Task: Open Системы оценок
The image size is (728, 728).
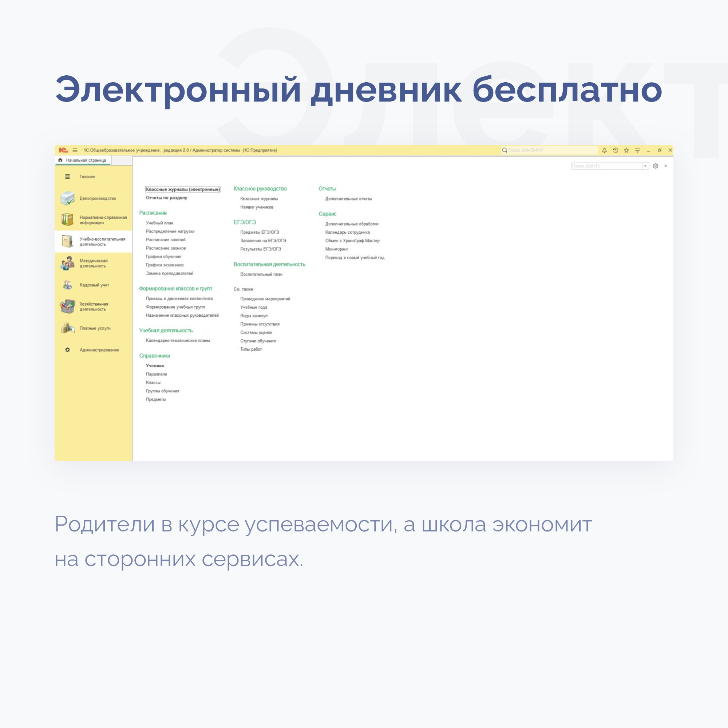Action: [256, 332]
